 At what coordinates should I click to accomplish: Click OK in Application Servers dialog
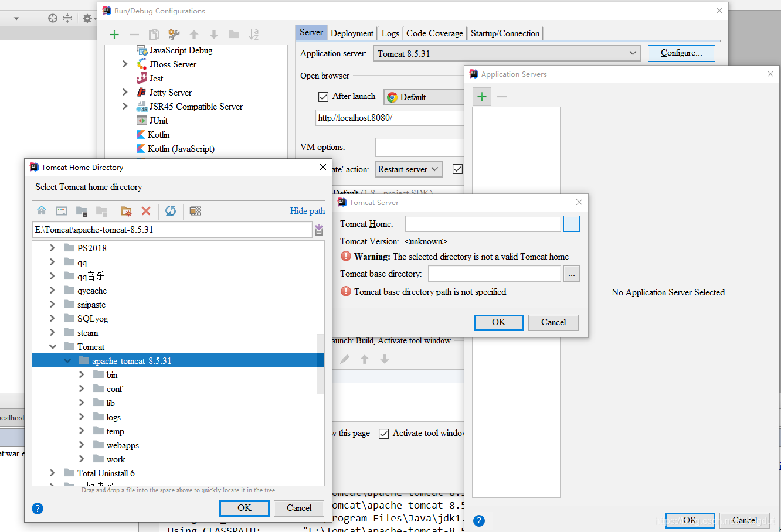pos(690,520)
